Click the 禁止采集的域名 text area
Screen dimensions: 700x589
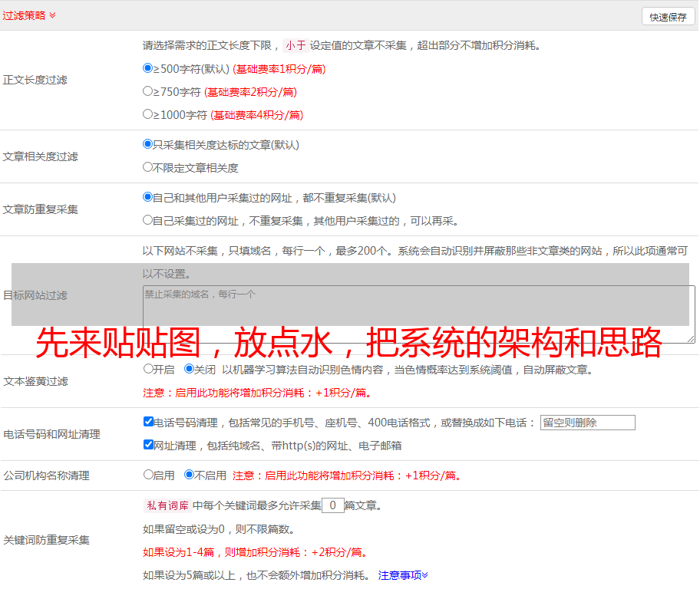point(418,314)
